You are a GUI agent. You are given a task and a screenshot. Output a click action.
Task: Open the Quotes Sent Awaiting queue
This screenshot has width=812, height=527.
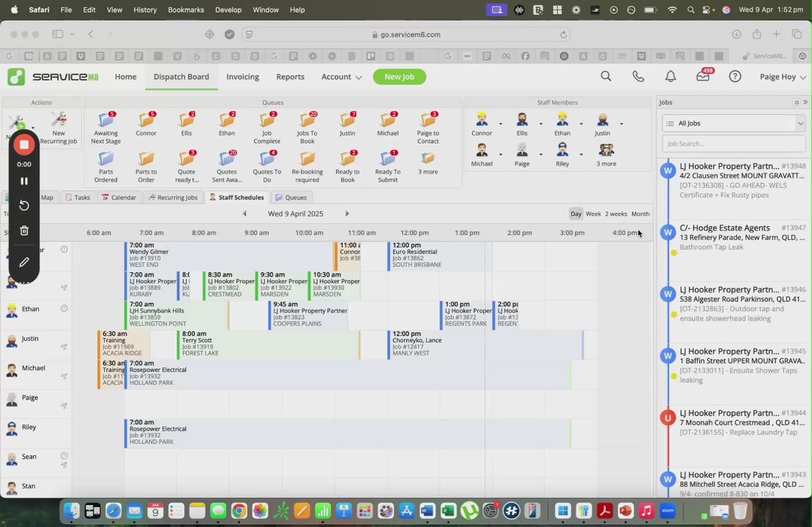click(x=227, y=166)
